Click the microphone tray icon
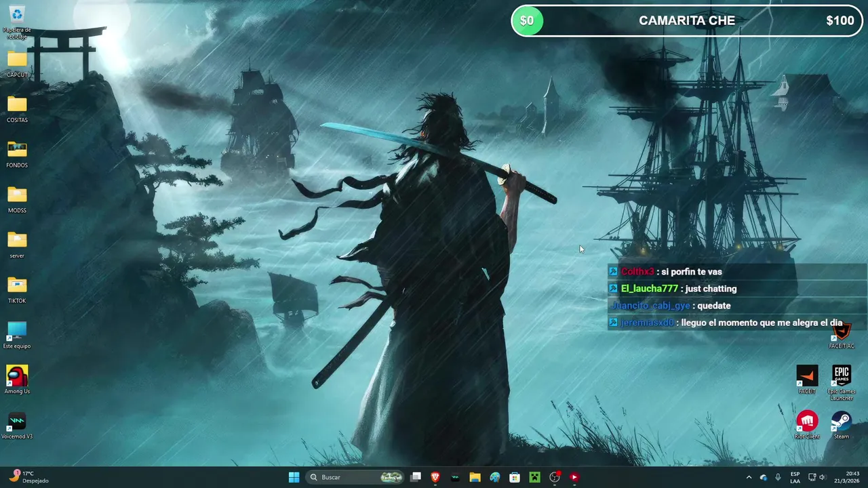868x488 pixels. 778,477
